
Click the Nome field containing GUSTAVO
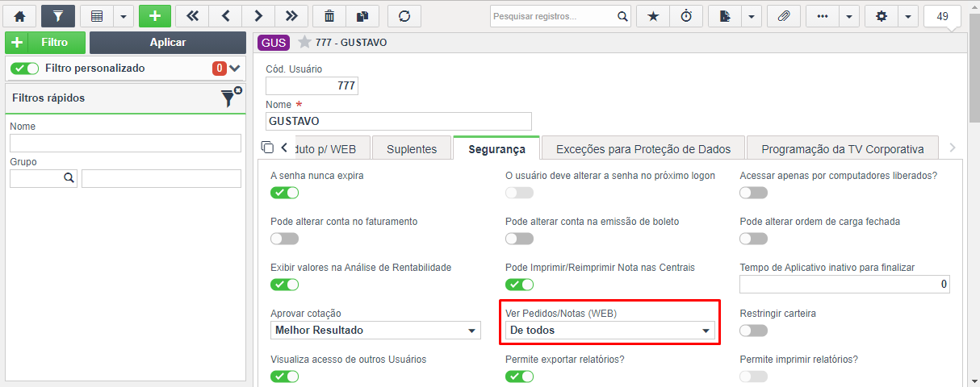[x=399, y=121]
